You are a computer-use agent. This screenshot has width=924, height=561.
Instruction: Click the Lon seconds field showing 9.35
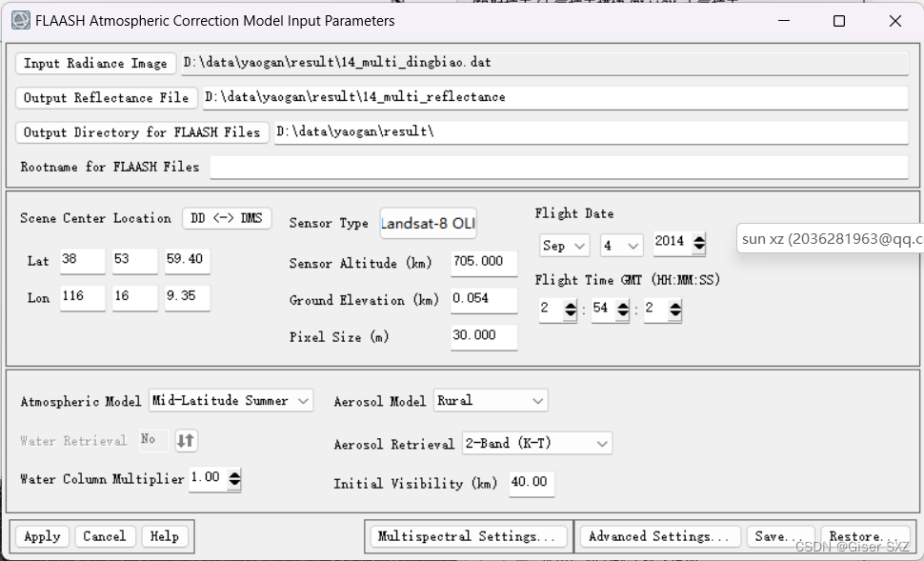(188, 298)
